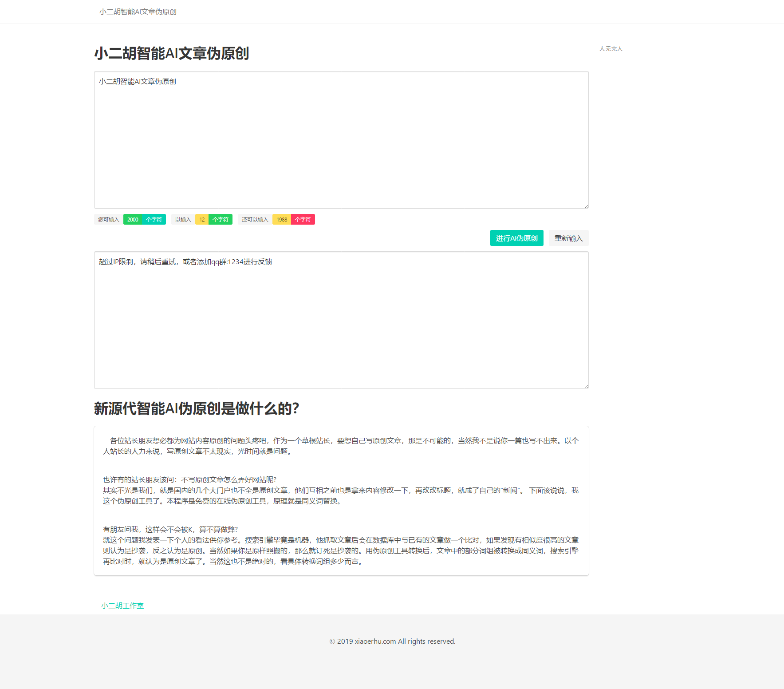Click the 重新输入 reset button
Screen dimensions: 784x689
pyautogui.click(x=568, y=238)
